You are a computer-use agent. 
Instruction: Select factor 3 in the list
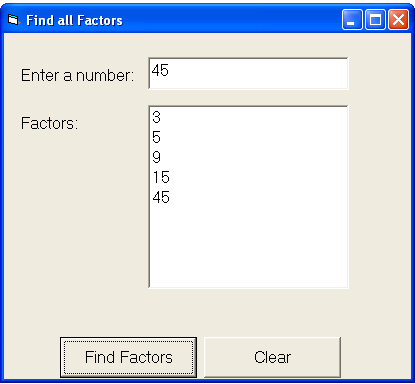248,117
